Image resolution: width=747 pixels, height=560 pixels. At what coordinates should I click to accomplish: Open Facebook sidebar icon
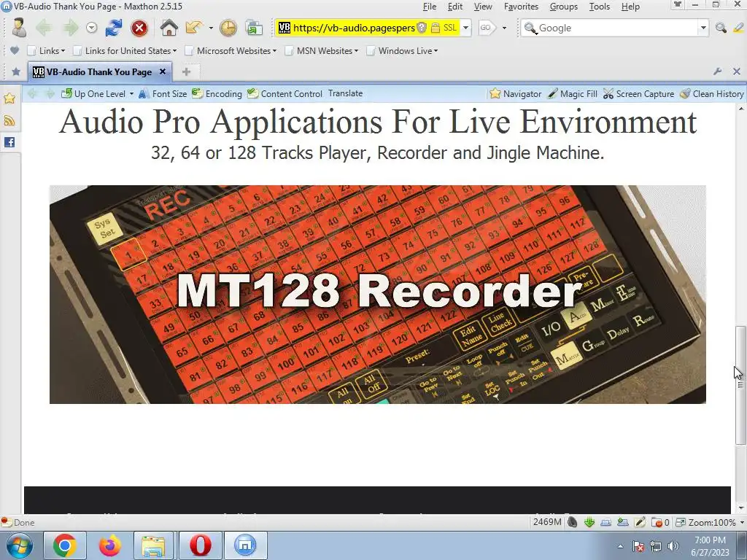pos(9,142)
